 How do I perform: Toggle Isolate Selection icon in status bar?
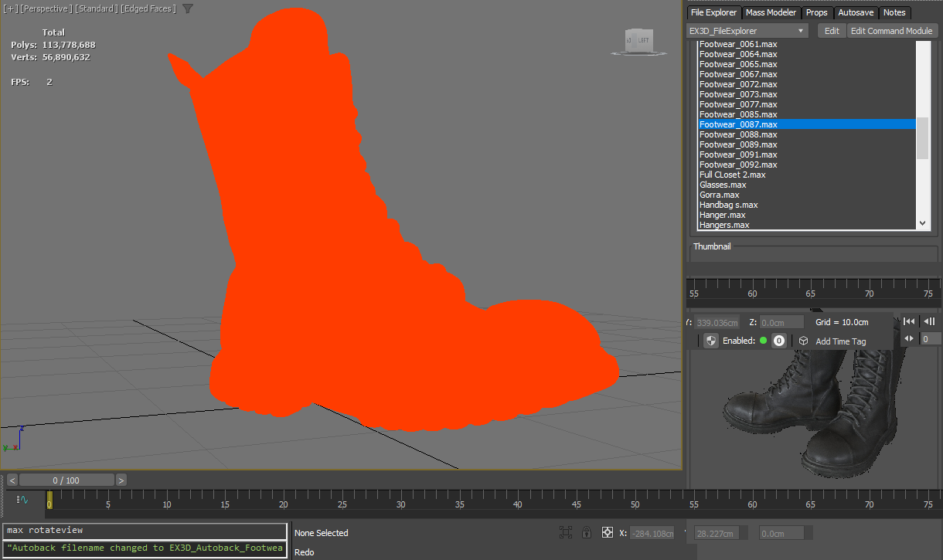[566, 532]
